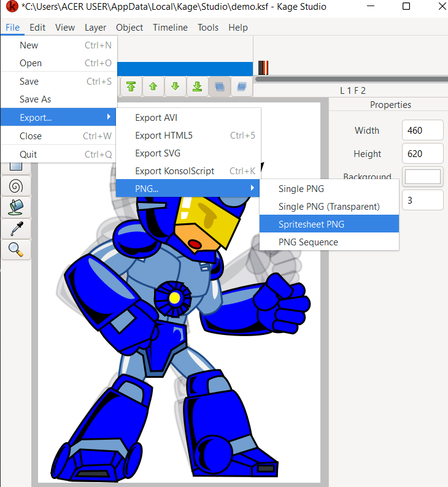Screen dimensions: 448x487
Task: Select Export HTML5
Action: 188,136
